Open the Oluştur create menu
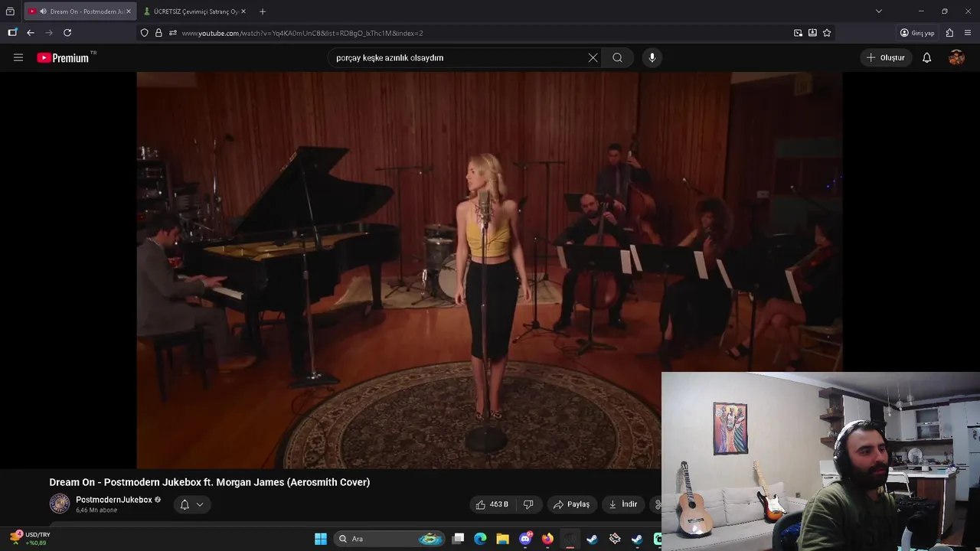This screenshot has height=551, width=980. 886,57
